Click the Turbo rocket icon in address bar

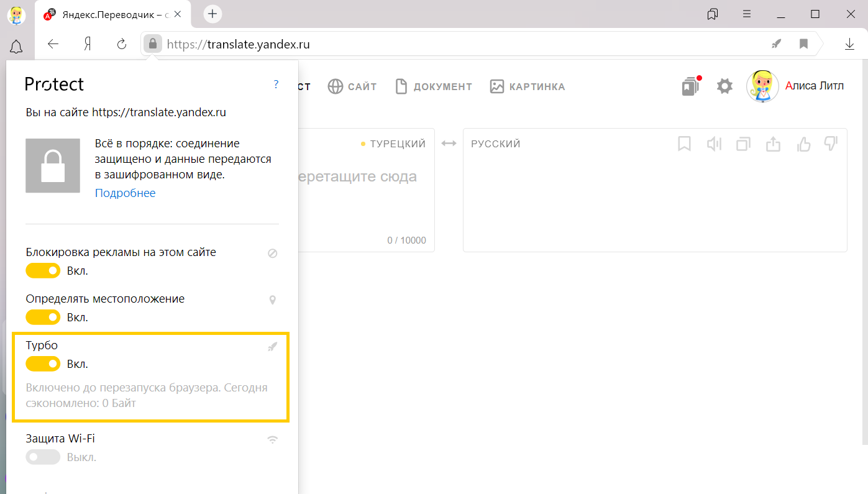(x=776, y=44)
